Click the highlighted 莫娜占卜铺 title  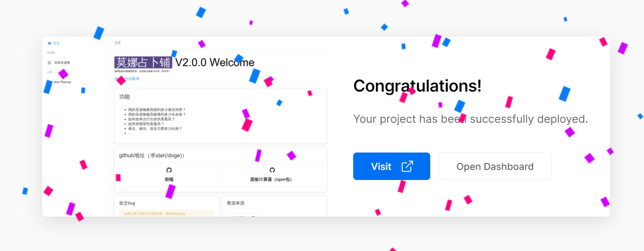tap(144, 62)
